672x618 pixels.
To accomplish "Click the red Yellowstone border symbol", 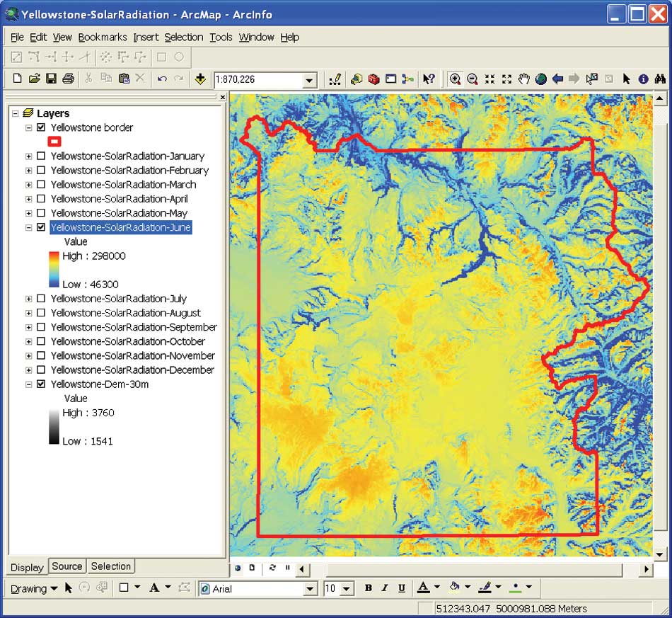I will pos(56,142).
